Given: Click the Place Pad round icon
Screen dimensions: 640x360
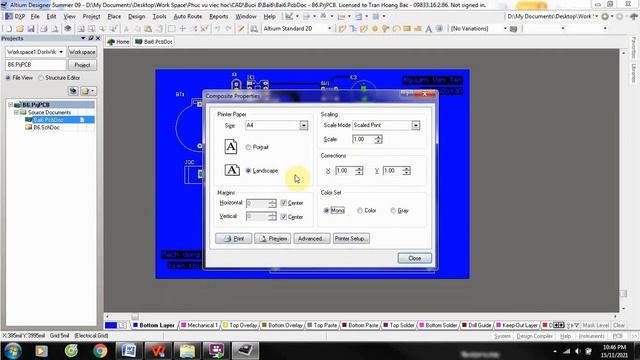Looking at the screenshot, I should (x=375, y=29).
